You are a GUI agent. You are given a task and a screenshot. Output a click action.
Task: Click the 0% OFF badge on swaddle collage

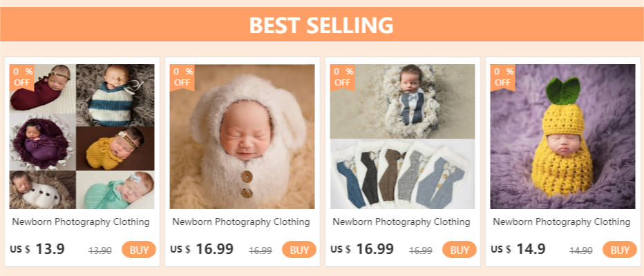[x=21, y=77]
